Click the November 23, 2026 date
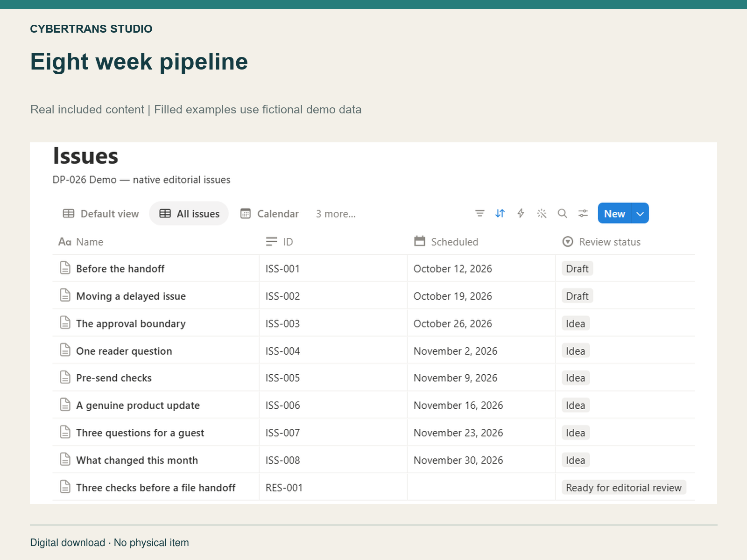 coord(458,433)
